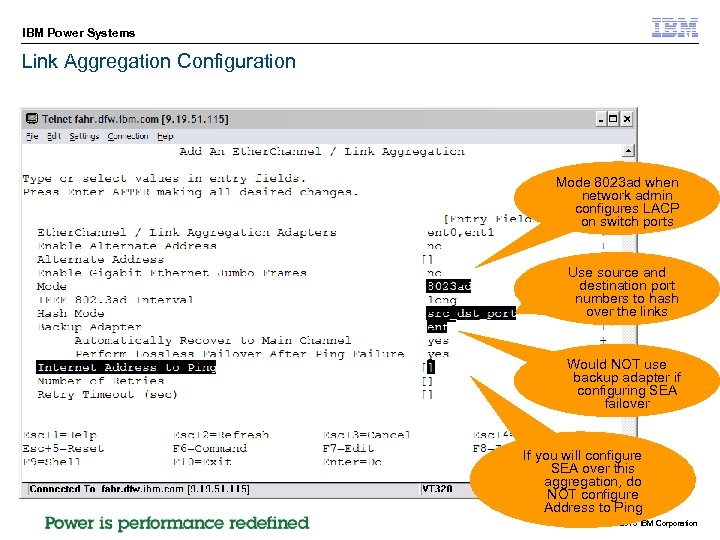Select the highlighted 8023ad mode value
This screenshot has height=540, width=720.
pyautogui.click(x=449, y=286)
